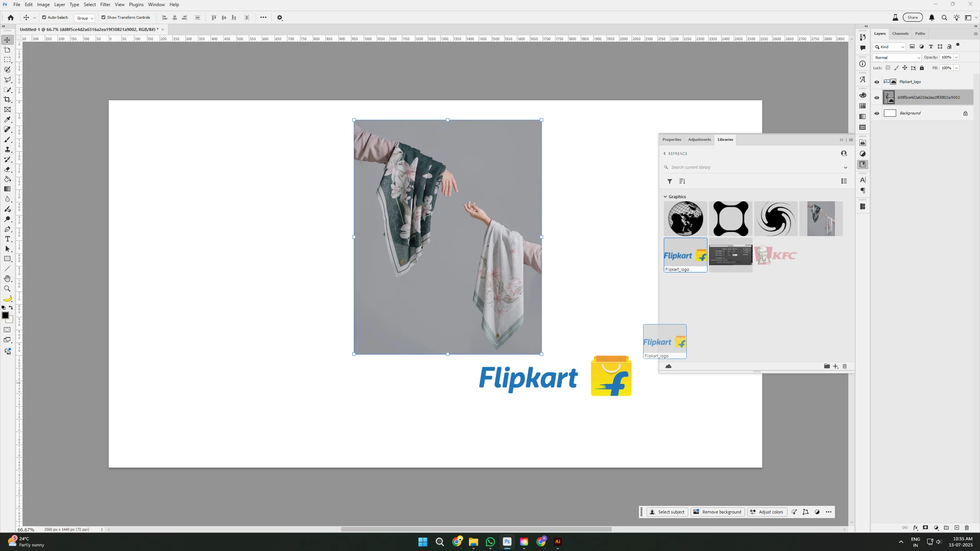Image resolution: width=980 pixels, height=551 pixels.
Task: Hide the Flipkart_logo layer
Action: coord(877,82)
